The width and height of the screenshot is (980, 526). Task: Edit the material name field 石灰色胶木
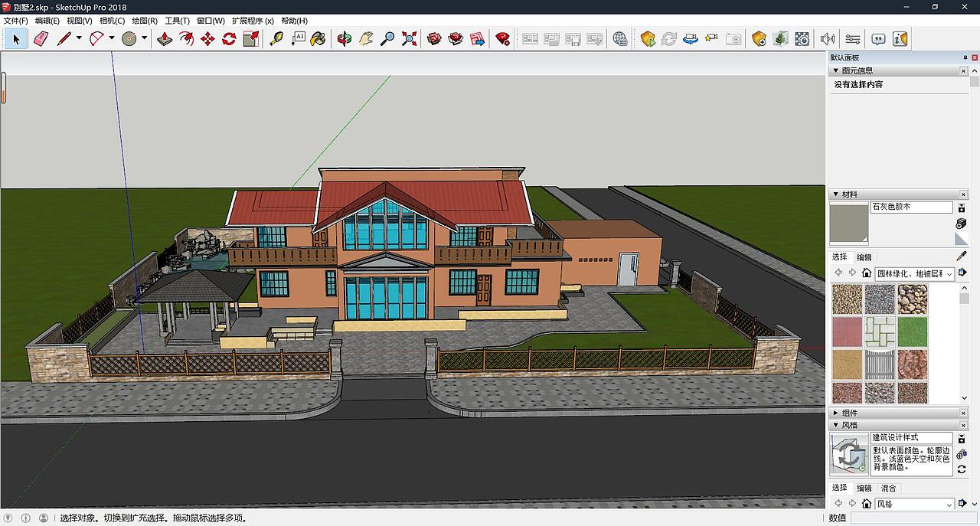pyautogui.click(x=911, y=207)
